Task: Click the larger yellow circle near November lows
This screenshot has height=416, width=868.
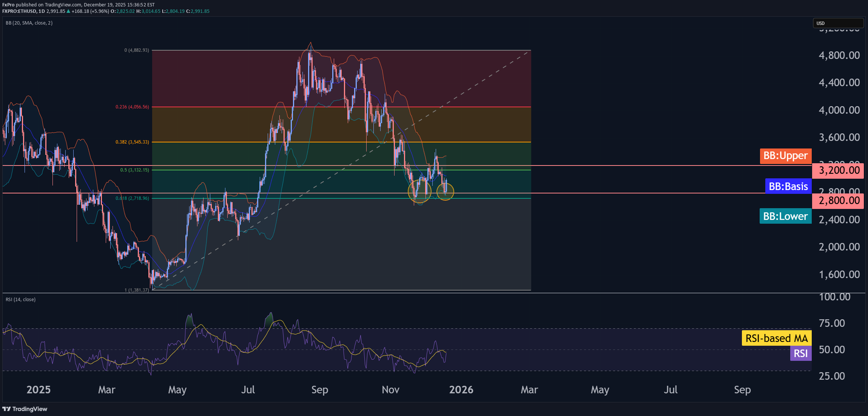Action: (x=419, y=191)
